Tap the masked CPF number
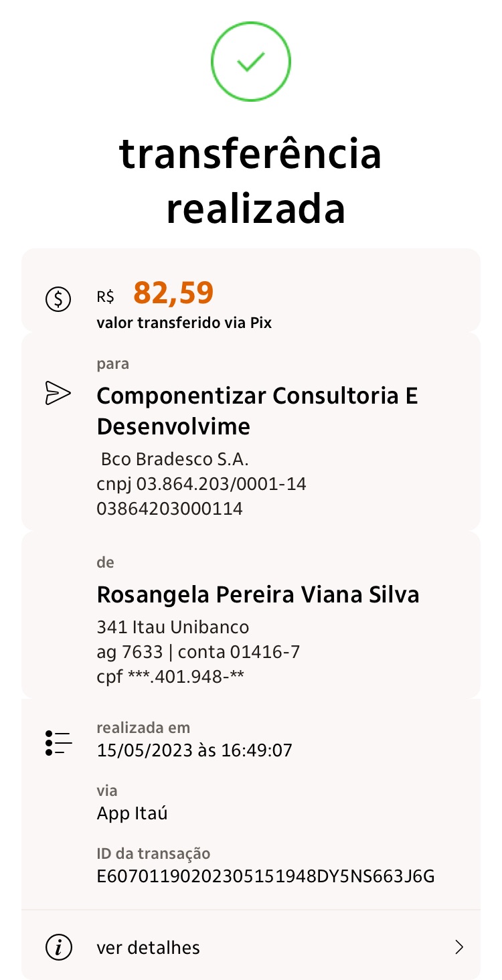The image size is (502, 980). (x=170, y=676)
